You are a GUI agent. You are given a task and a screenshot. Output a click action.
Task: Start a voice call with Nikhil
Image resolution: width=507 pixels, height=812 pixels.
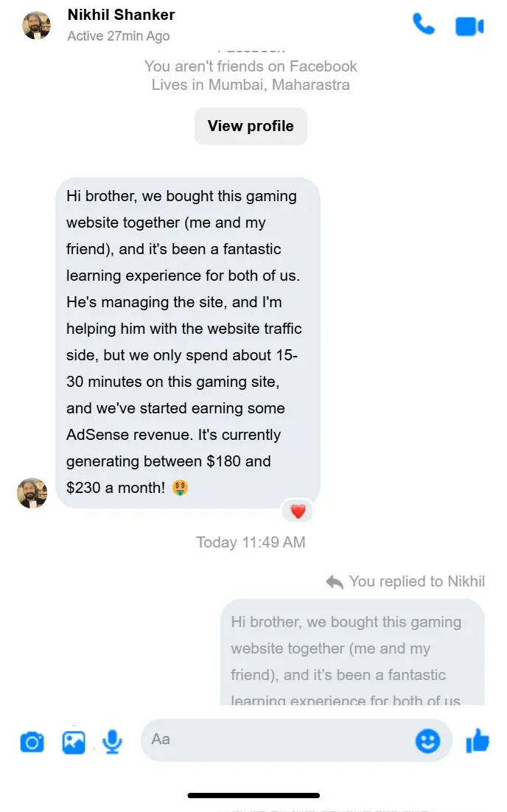(424, 25)
